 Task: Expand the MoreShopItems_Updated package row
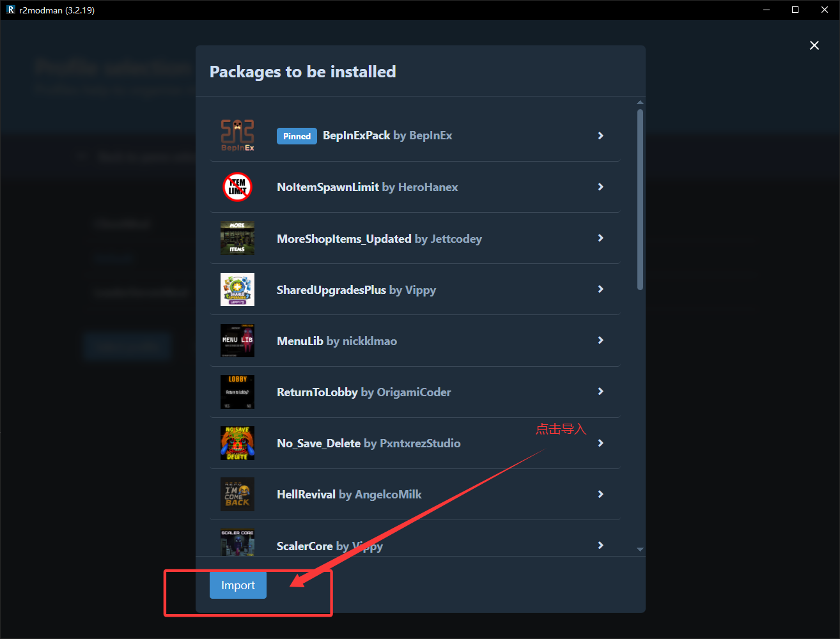click(x=600, y=238)
